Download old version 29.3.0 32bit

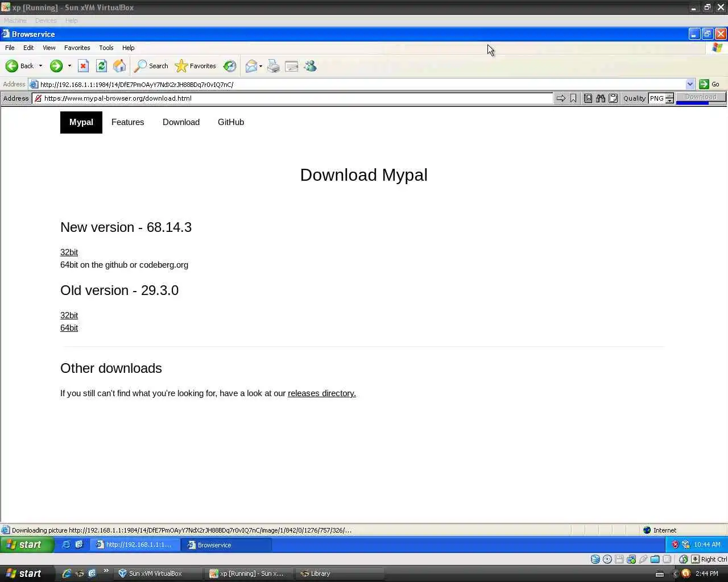click(x=69, y=315)
